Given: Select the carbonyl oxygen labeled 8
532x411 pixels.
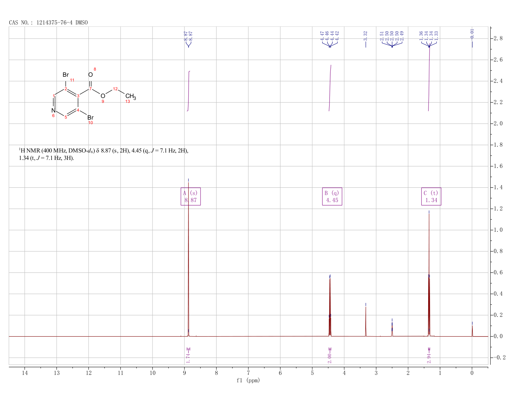Looking at the screenshot, I should pos(91,75).
